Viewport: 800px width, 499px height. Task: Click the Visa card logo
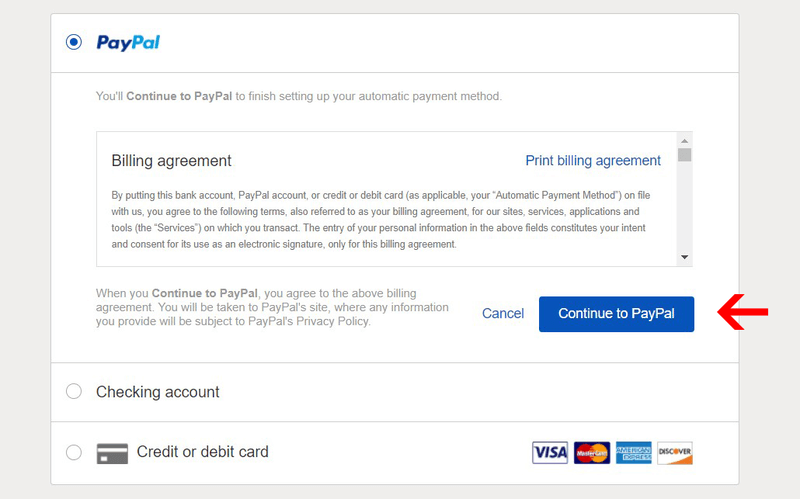coord(550,453)
